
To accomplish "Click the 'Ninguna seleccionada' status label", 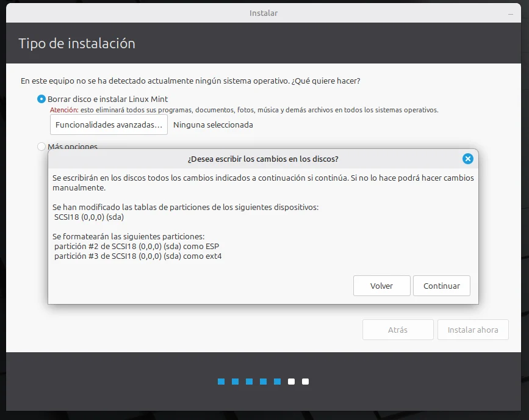I will (x=213, y=125).
